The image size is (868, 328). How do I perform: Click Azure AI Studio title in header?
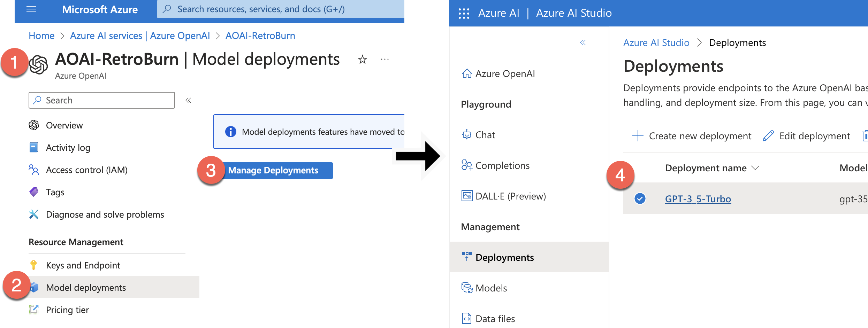pos(574,13)
